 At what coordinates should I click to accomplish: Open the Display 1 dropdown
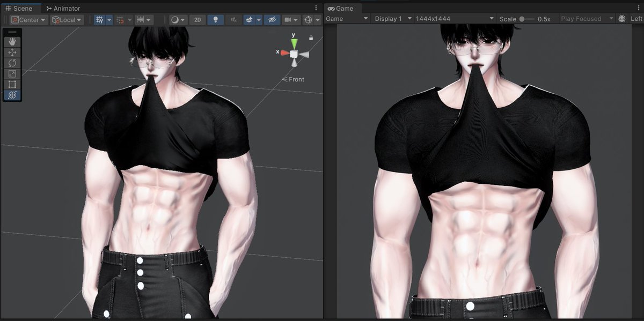393,19
